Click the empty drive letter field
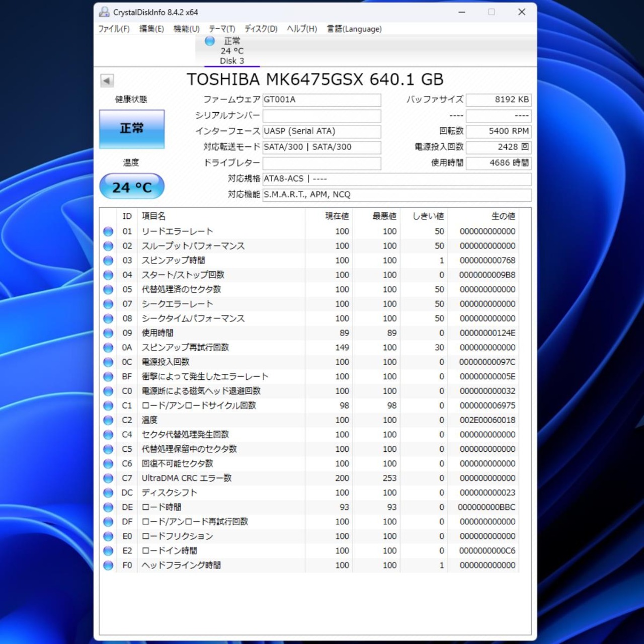 click(x=322, y=163)
